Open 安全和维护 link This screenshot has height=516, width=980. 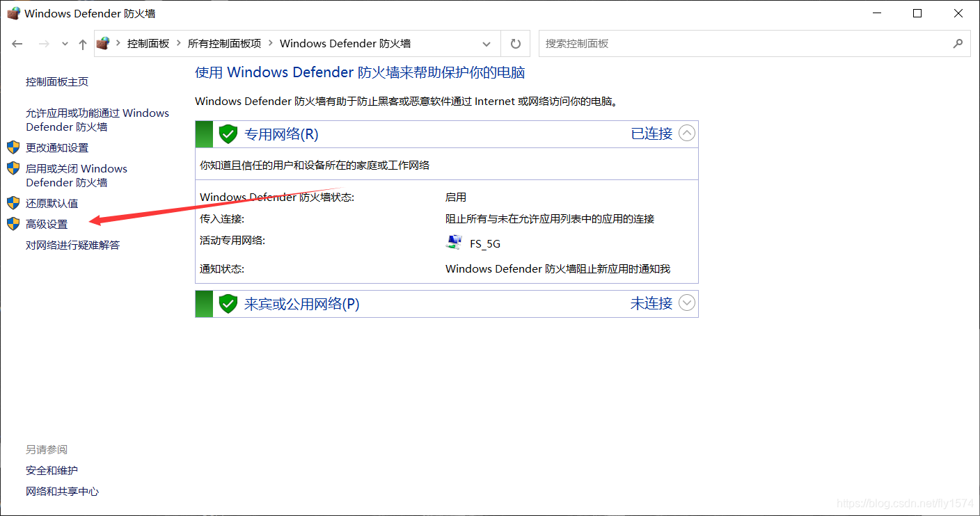click(52, 471)
